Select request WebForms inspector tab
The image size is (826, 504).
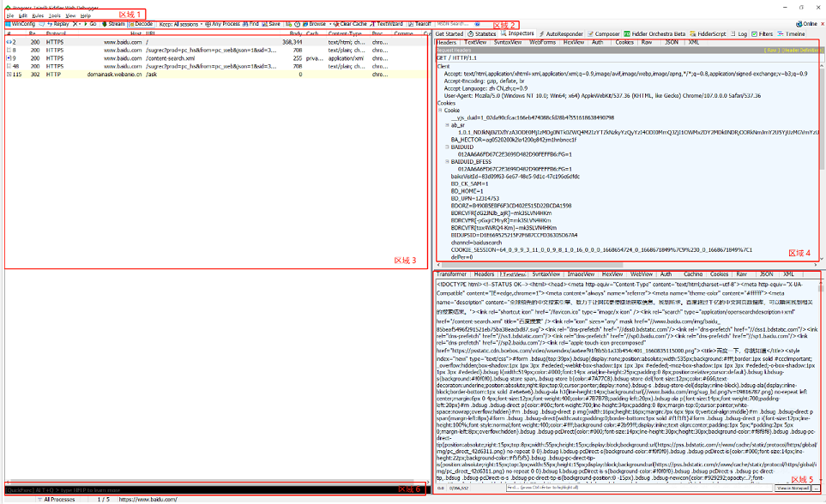point(543,42)
